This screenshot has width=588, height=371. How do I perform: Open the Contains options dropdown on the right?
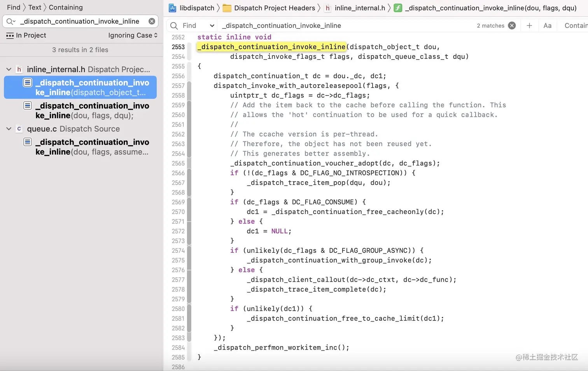tap(576, 25)
